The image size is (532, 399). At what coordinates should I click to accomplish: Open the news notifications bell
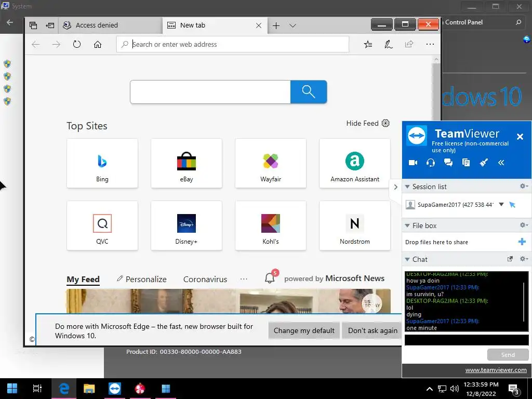click(x=270, y=277)
